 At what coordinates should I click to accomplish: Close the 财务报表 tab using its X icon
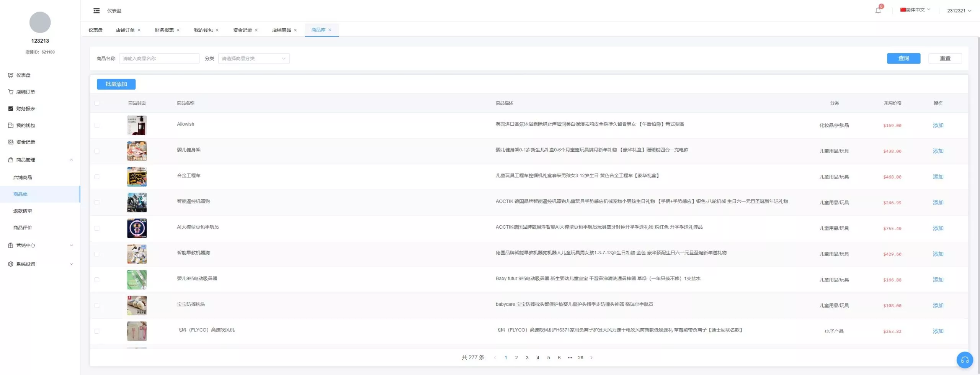(178, 30)
